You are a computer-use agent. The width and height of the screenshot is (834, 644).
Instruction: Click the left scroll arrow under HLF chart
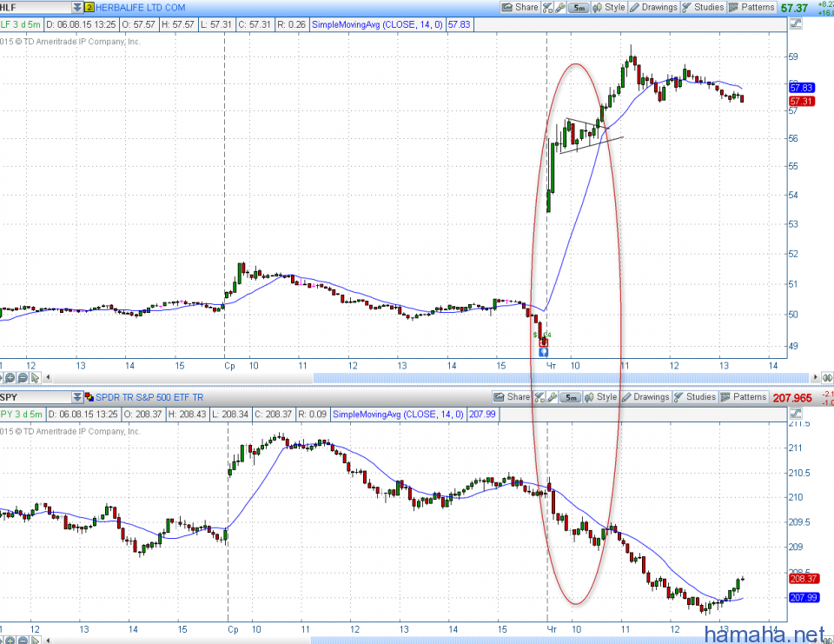coord(48,378)
